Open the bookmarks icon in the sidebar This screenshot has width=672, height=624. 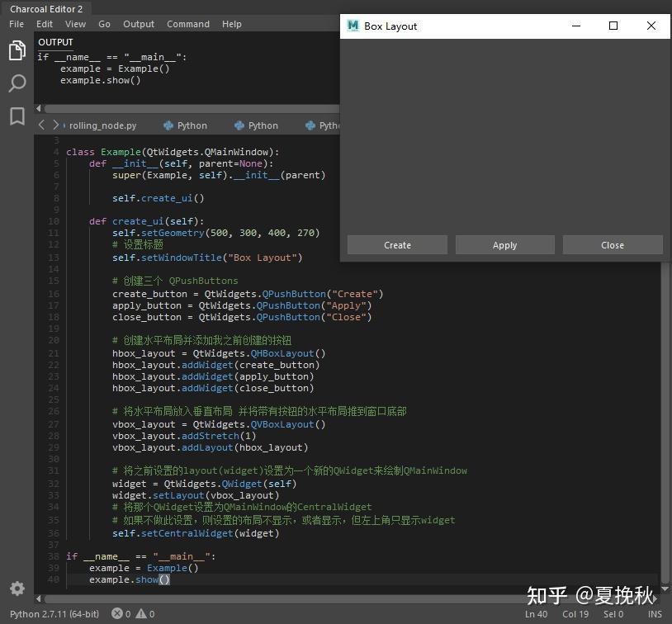[x=17, y=116]
